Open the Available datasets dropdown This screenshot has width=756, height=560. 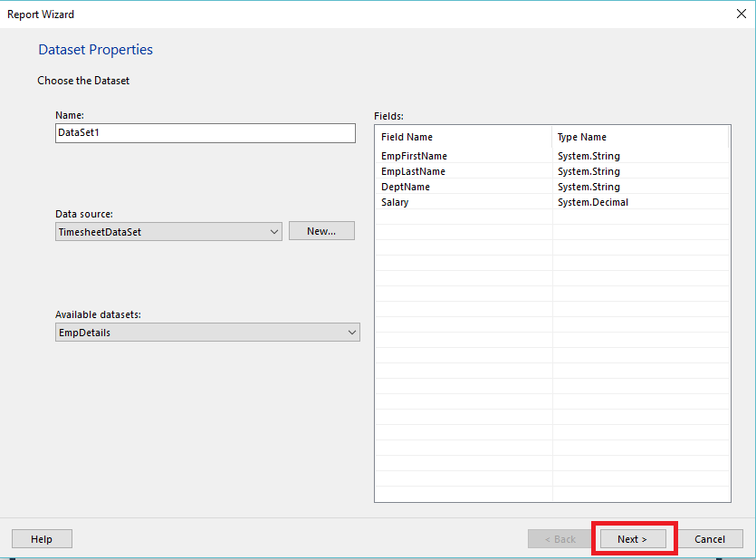pyautogui.click(x=351, y=333)
